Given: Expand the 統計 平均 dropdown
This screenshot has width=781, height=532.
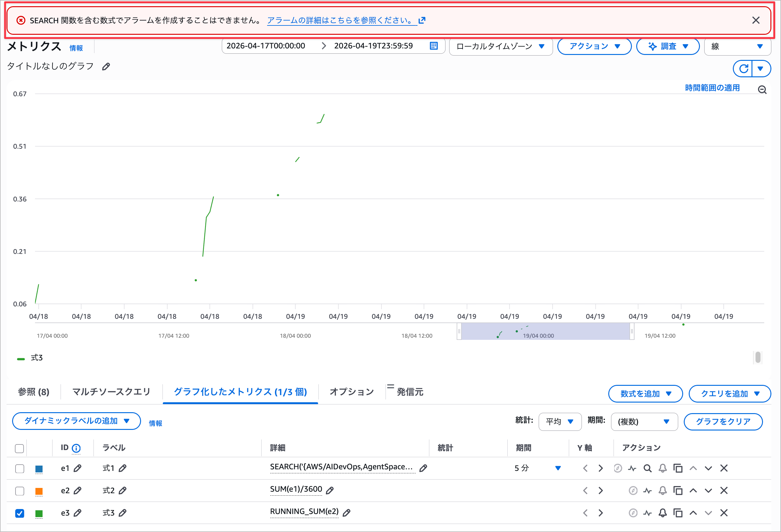Looking at the screenshot, I should [559, 422].
